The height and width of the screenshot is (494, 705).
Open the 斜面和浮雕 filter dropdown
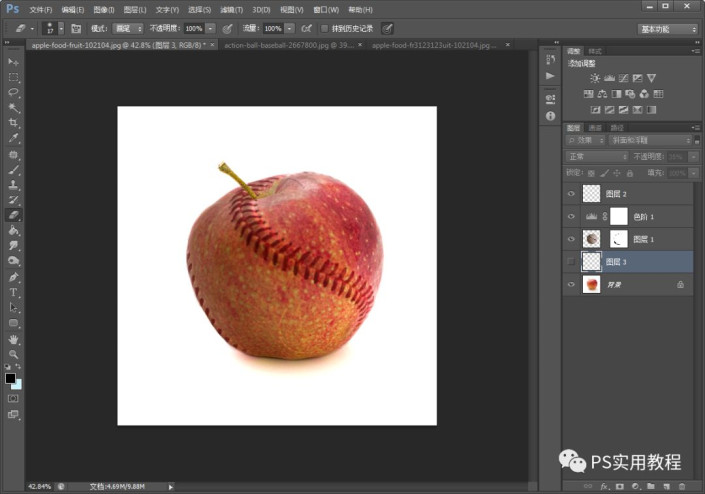(x=650, y=141)
